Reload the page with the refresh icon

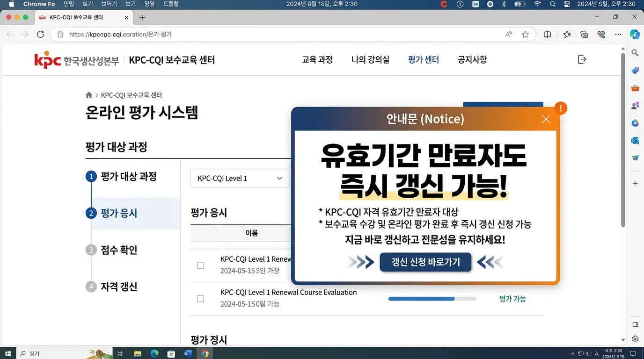(40, 34)
